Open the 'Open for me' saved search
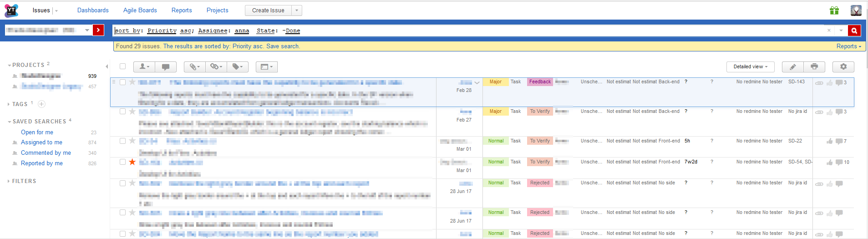Image resolution: width=868 pixels, height=239 pixels. click(x=37, y=132)
